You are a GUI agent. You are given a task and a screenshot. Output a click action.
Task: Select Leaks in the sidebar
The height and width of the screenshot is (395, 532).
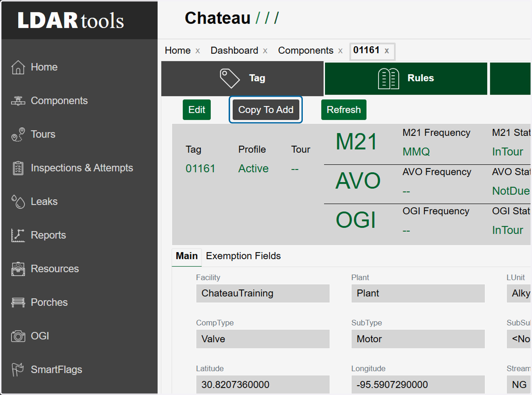click(44, 201)
